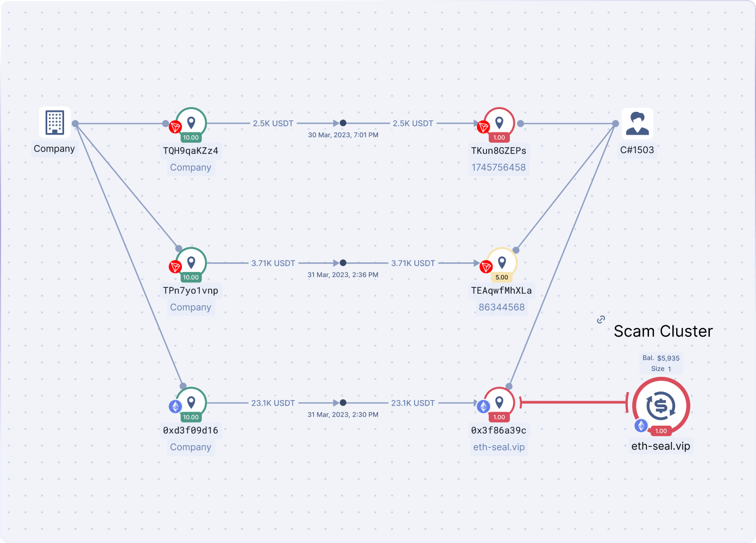Click the 0x3f86a39c address label
756x543 pixels.
coord(499,430)
